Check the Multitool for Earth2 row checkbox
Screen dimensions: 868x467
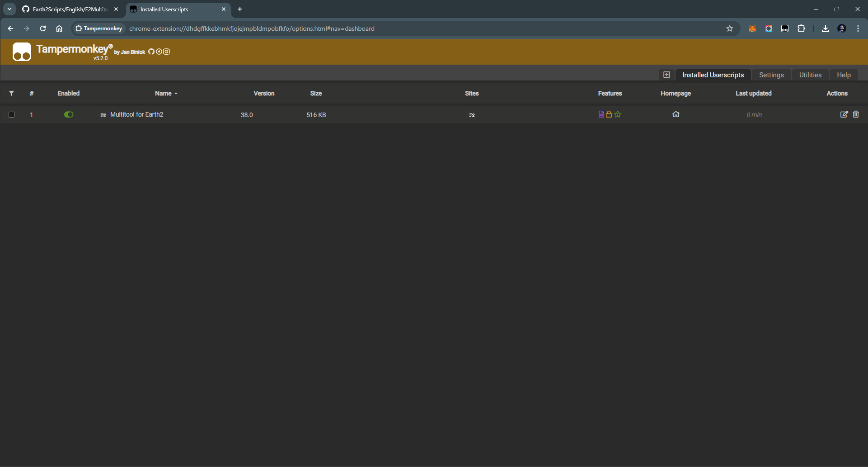click(x=12, y=115)
